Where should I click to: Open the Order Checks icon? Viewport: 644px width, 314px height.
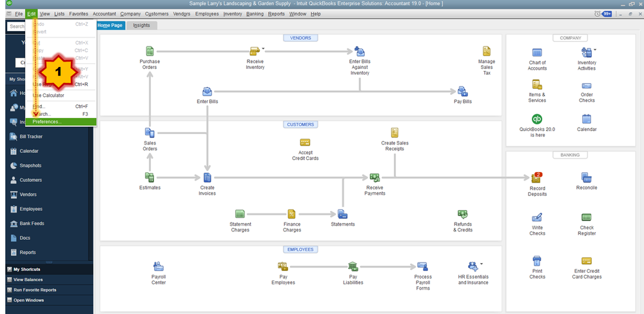[587, 86]
